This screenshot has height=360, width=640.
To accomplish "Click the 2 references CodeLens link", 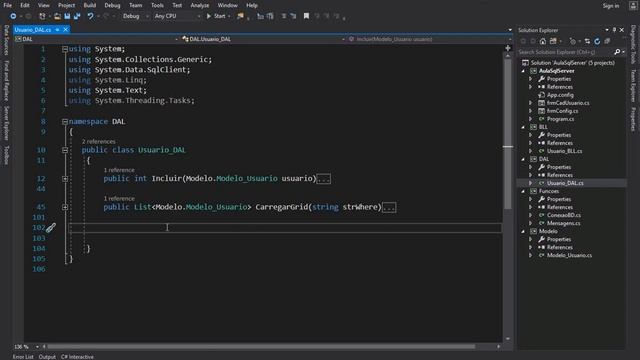I will click(98, 142).
